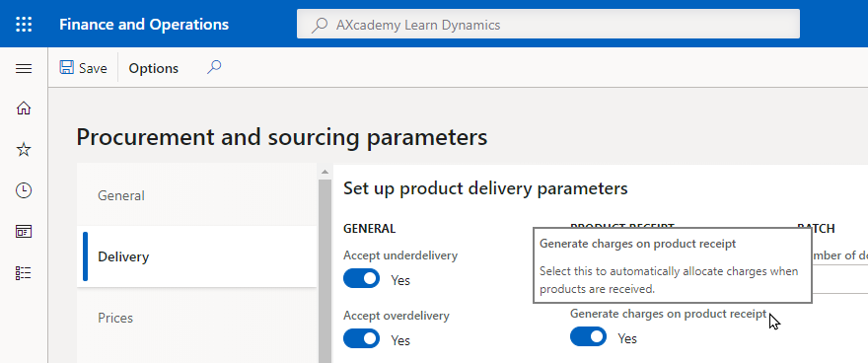Open the Favorites star icon
The width and height of the screenshot is (868, 363).
click(24, 149)
